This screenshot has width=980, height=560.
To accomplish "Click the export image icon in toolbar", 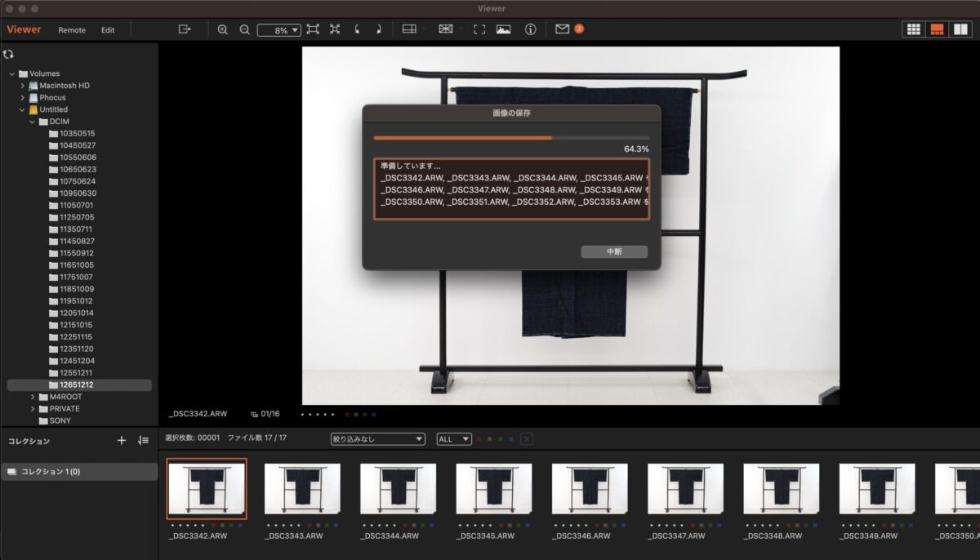I will click(x=185, y=29).
